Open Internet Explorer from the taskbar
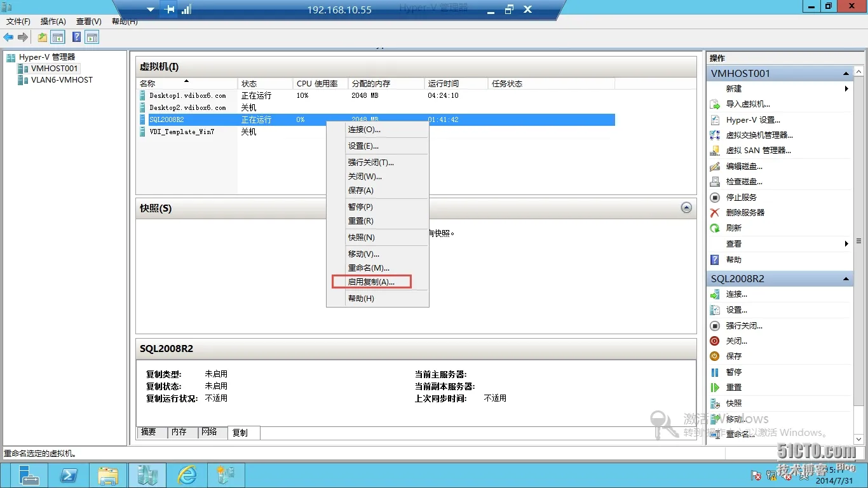This screenshot has width=868, height=488. point(187,475)
